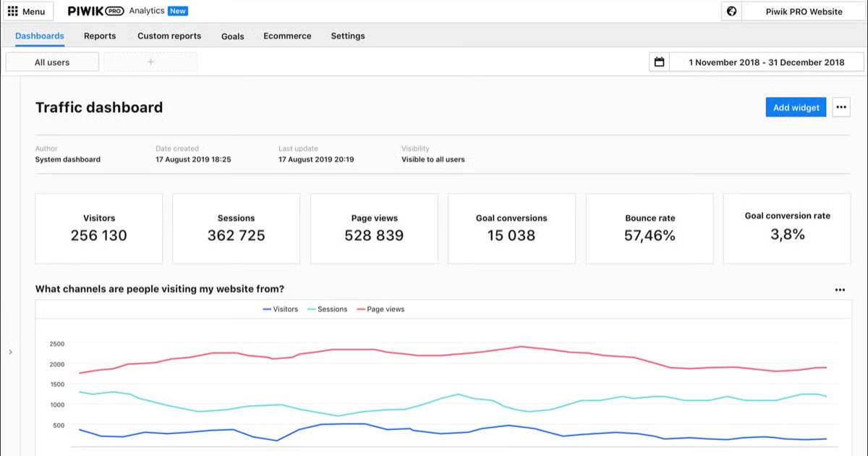Add a new segment with plus

coord(150,62)
